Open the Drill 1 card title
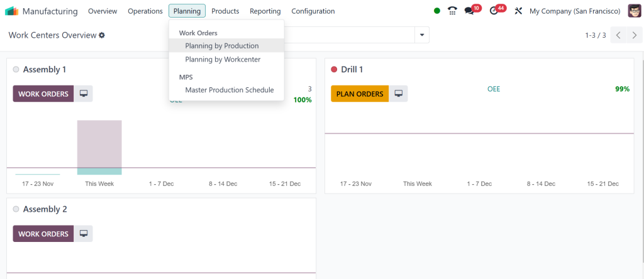The width and height of the screenshot is (644, 279). (x=352, y=69)
